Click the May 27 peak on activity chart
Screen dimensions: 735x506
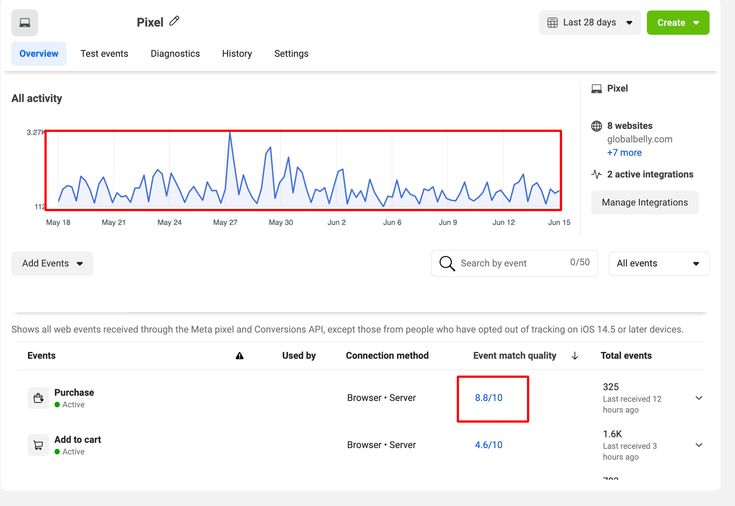tap(230, 133)
